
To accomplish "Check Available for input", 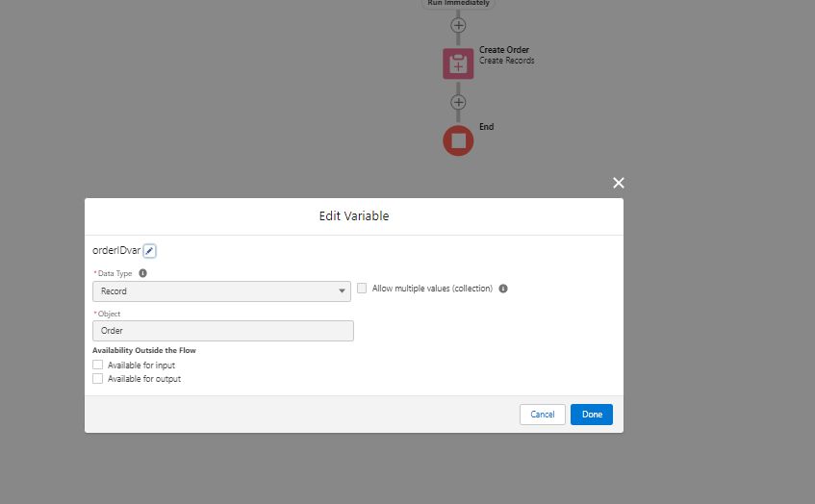I will coord(97,365).
